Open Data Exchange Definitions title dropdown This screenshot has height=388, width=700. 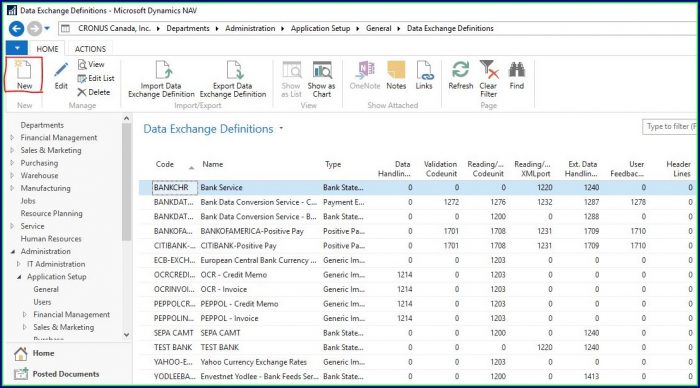(281, 128)
